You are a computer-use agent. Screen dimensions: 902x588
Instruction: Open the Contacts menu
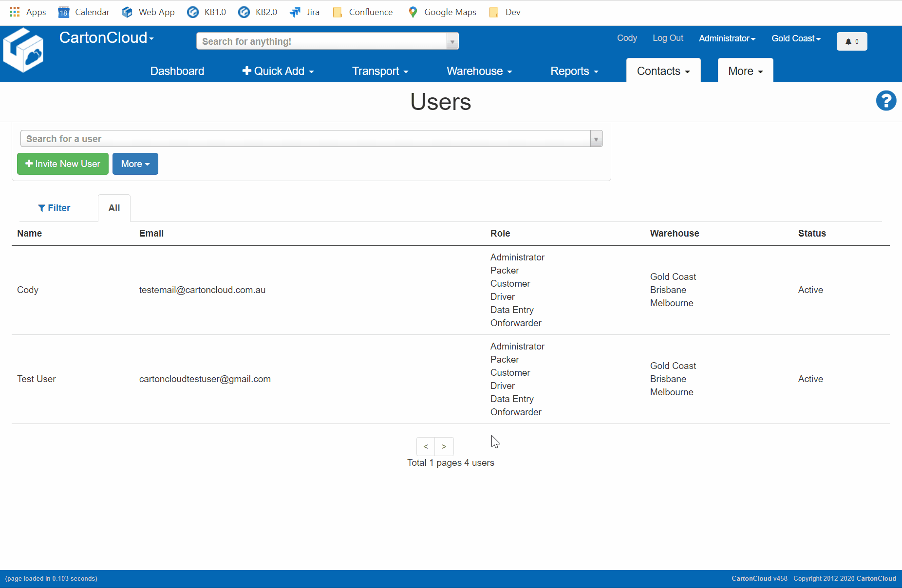[663, 71]
